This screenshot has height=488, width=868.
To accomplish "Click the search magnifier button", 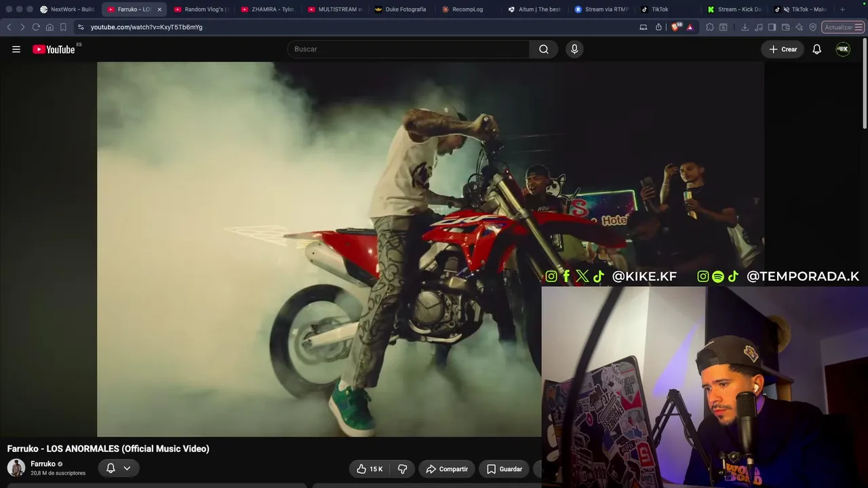I will tap(544, 49).
